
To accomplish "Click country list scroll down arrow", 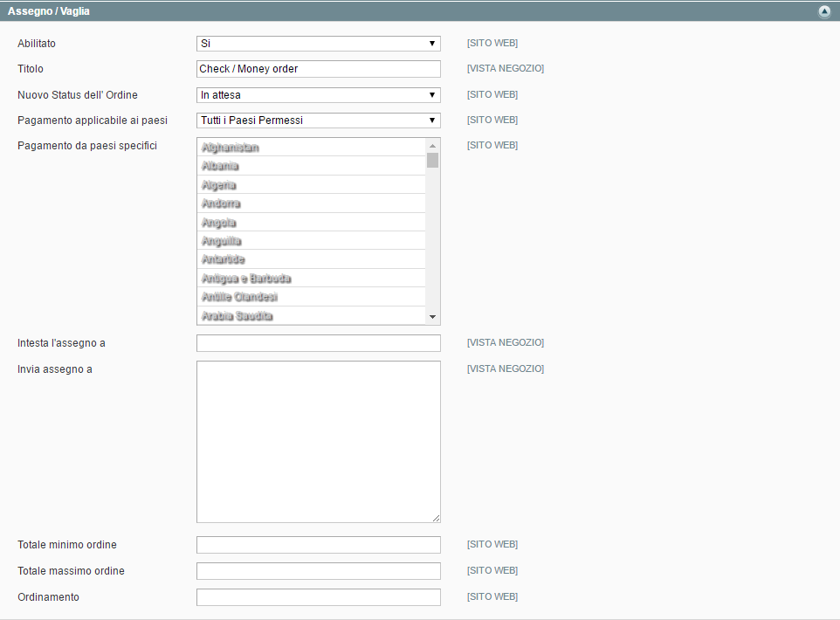I will click(x=432, y=317).
